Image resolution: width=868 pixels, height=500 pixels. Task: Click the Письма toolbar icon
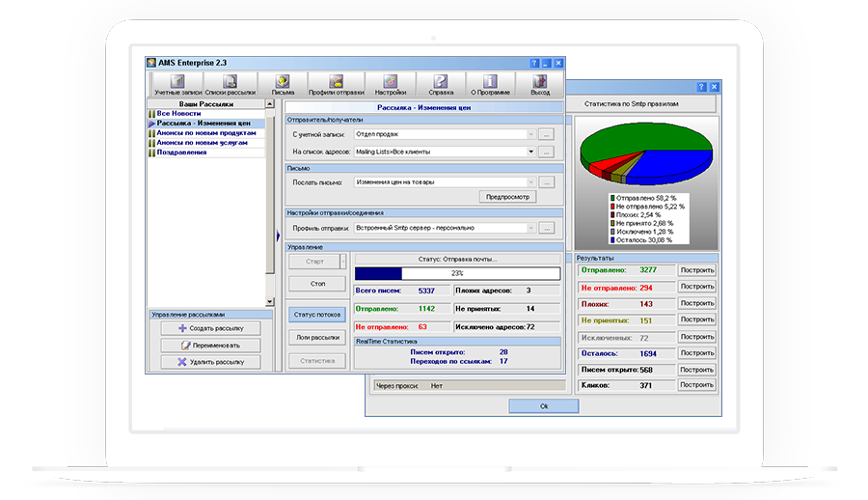(282, 85)
